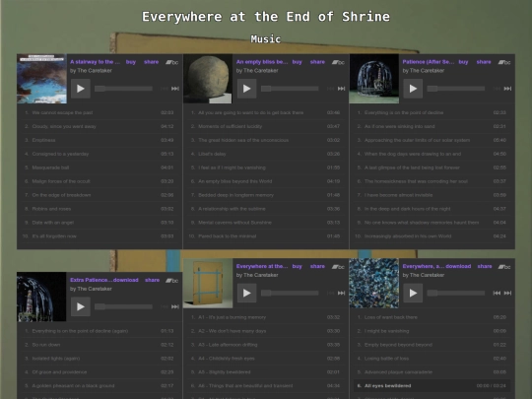
Task: Seek in Everywhere at the... player progress bar
Action: tap(290, 294)
